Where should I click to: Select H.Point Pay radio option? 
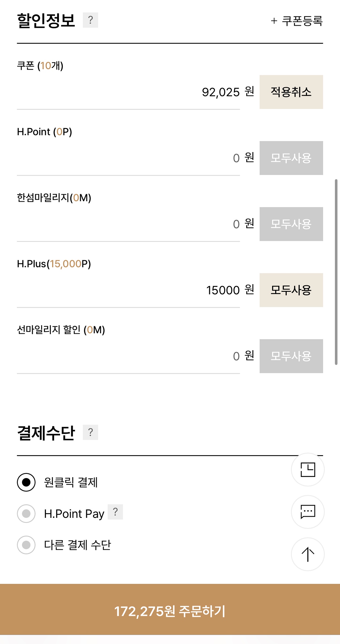(26, 514)
